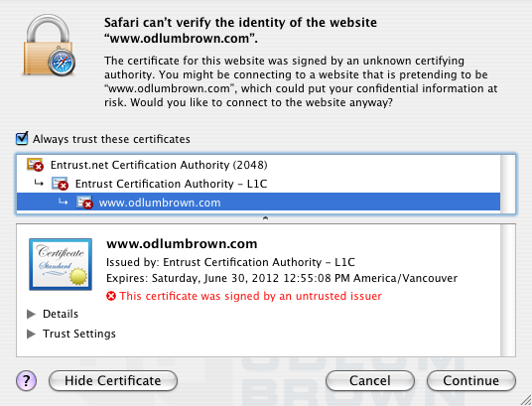Click the red untrusted issuer error icon
532x406 pixels.
[x=111, y=296]
